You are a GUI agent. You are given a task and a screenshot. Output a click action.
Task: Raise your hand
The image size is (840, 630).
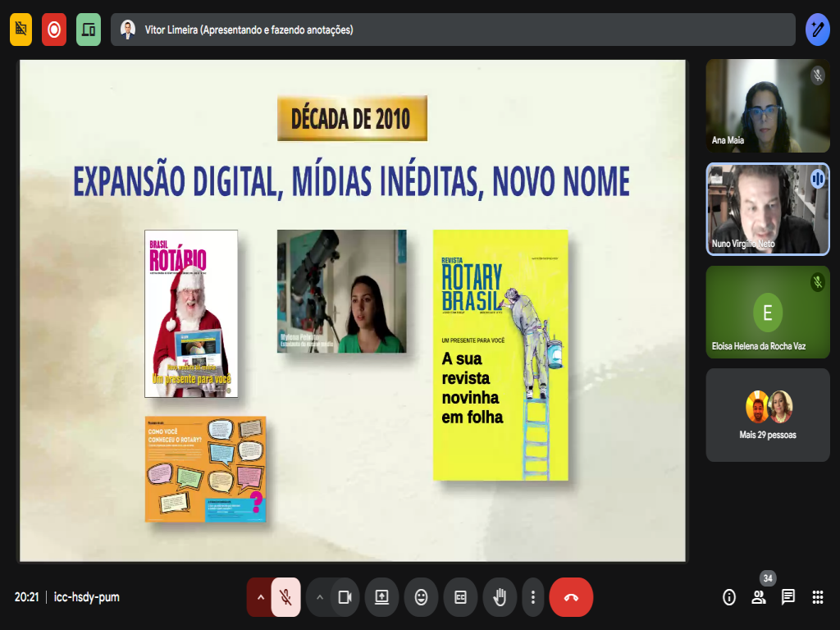click(x=500, y=597)
